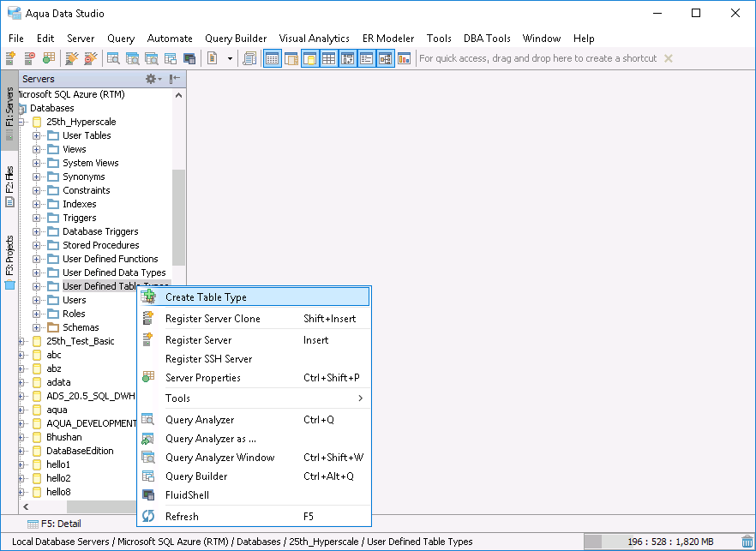Open the F5: Detail panel tab
This screenshot has width=756, height=551.
[x=54, y=524]
